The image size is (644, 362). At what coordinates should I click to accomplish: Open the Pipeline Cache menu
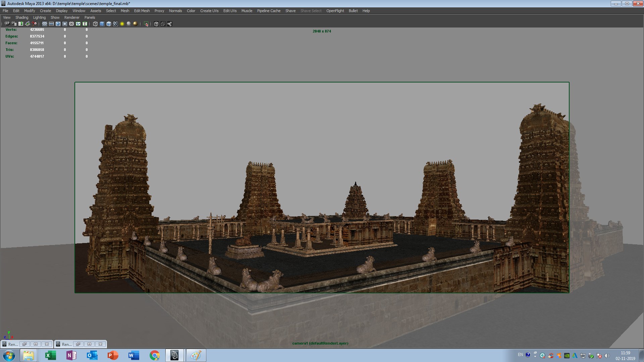pyautogui.click(x=269, y=11)
